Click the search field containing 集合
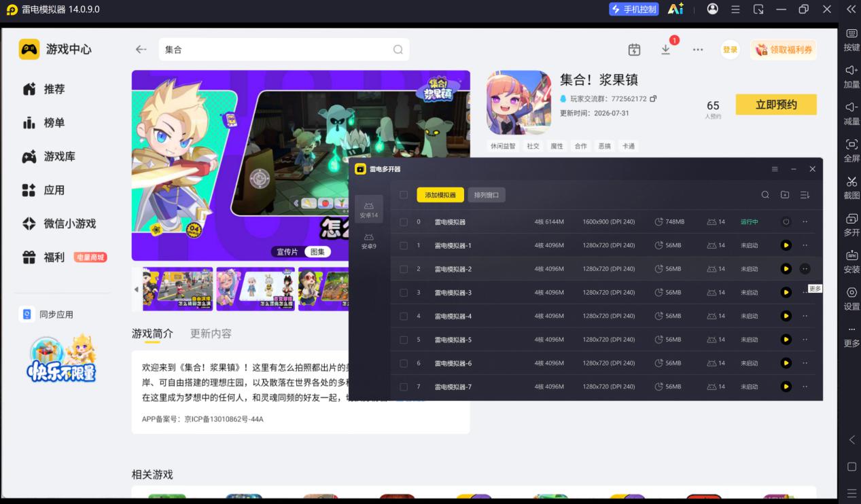Image resolution: width=861 pixels, height=504 pixels. coord(284,50)
